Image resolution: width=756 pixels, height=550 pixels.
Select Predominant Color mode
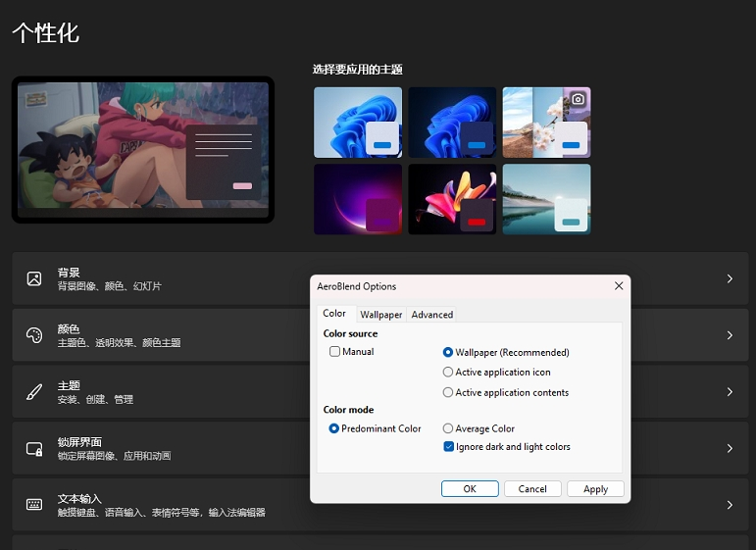[x=333, y=428]
